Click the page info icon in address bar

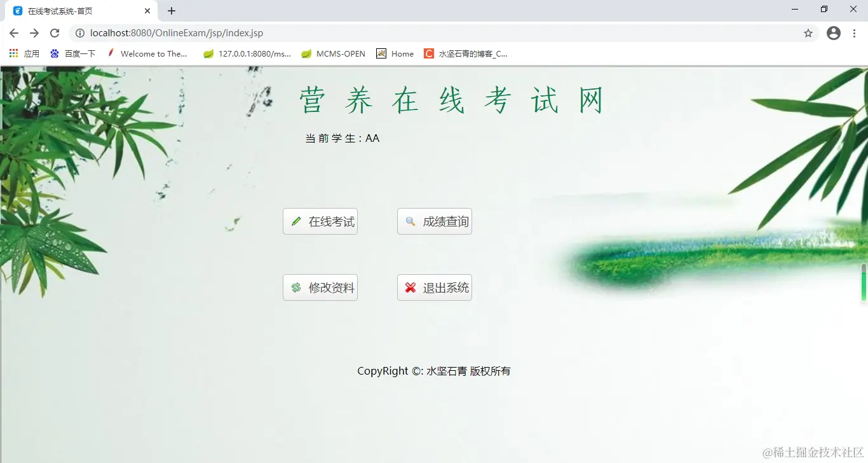pos(80,33)
